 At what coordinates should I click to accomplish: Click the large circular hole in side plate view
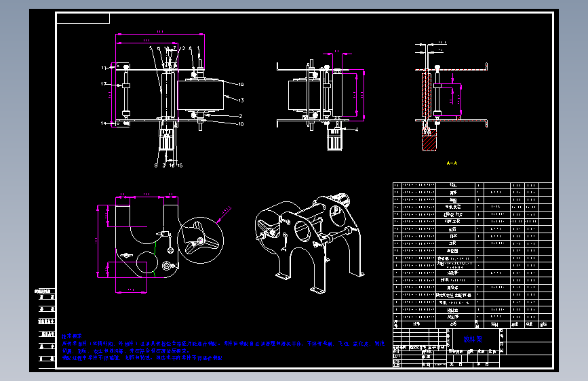[146, 262]
